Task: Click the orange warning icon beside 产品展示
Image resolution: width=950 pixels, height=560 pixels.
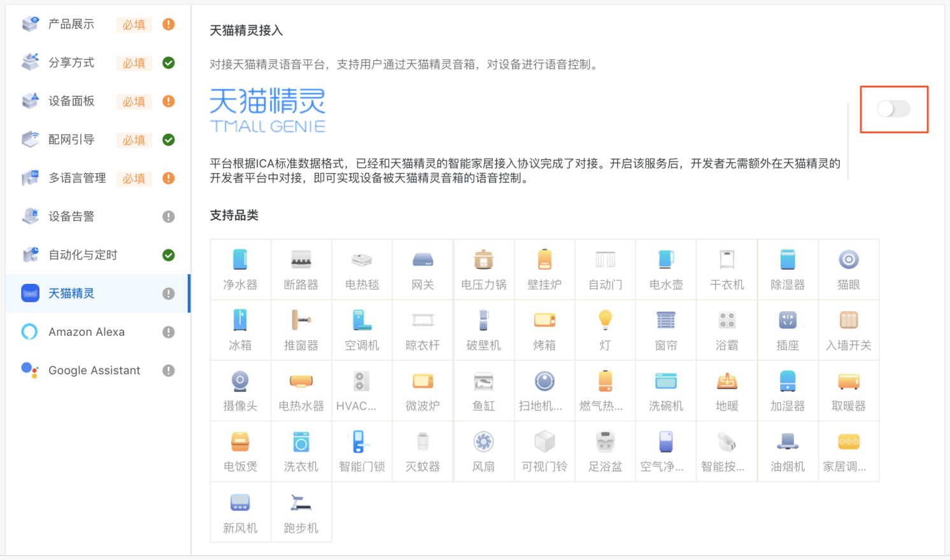Action: pyautogui.click(x=169, y=24)
